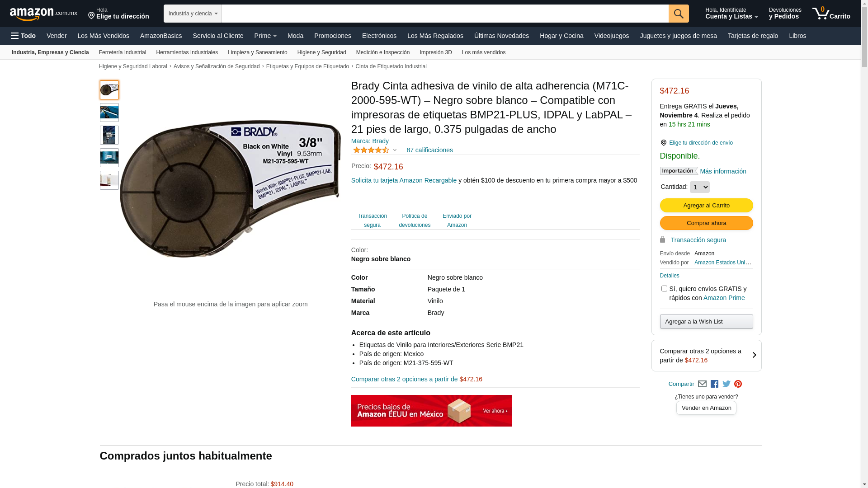
Task: Expand Comparar otras 2 opciones chevron
Action: (x=754, y=355)
